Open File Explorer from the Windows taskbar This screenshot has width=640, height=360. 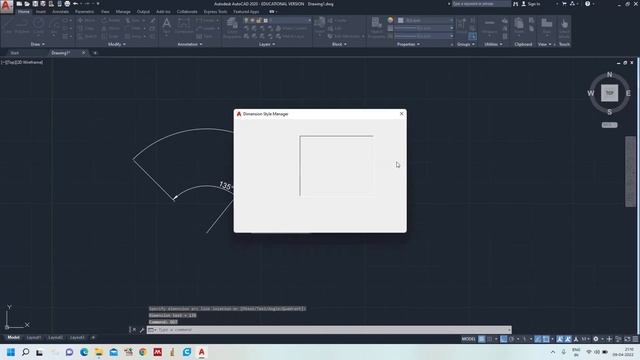coord(99,352)
